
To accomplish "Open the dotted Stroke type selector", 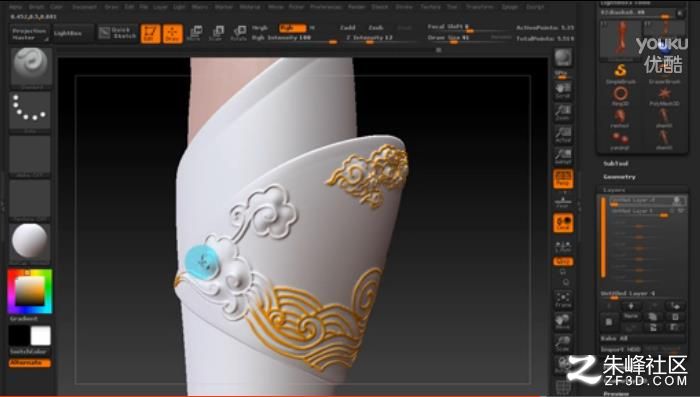I will tap(30, 109).
